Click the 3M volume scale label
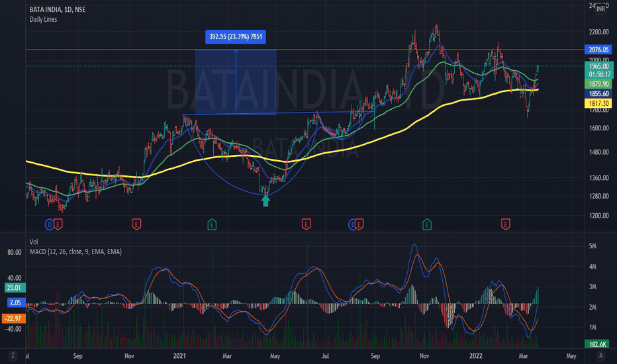The height and width of the screenshot is (364, 617). click(x=593, y=287)
